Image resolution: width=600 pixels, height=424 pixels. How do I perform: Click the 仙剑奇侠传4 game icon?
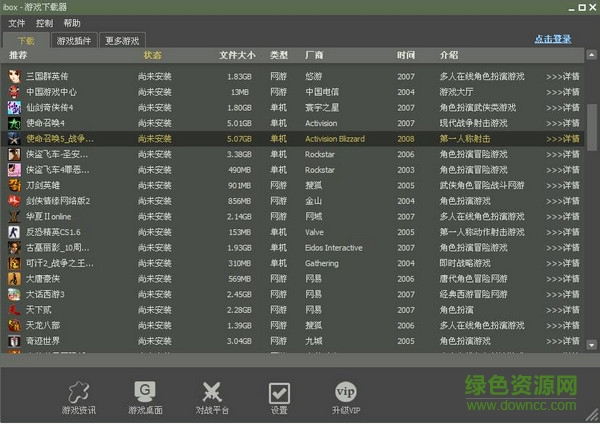[14, 108]
